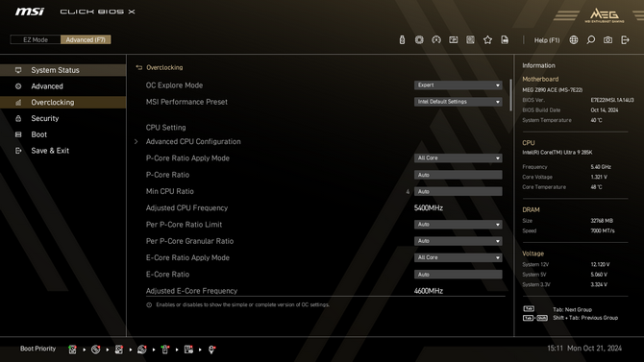Open the OC Explore Mode dropdown
The width and height of the screenshot is (644, 362).
tap(458, 84)
